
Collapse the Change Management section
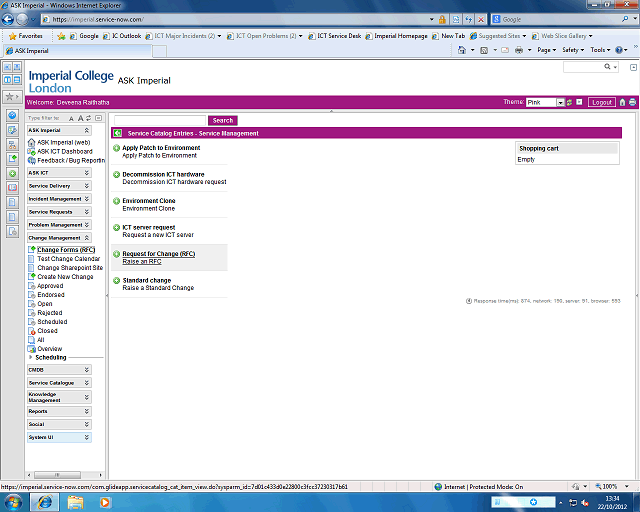(87, 238)
